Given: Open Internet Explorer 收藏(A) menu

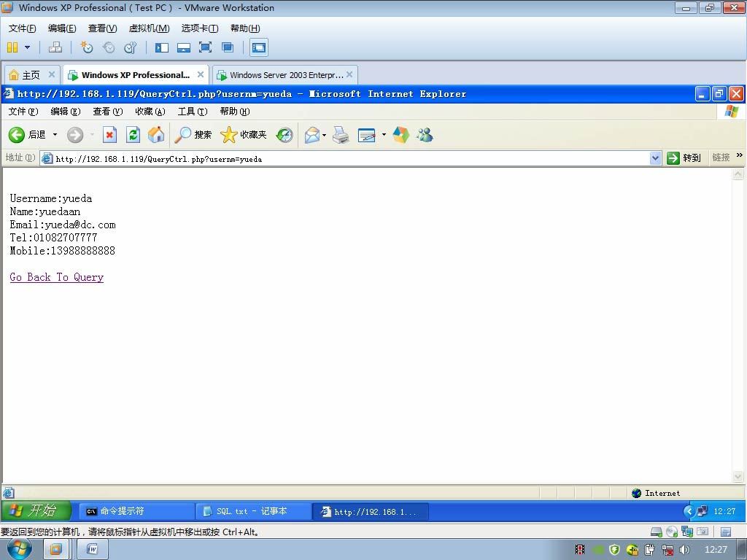Looking at the screenshot, I should click(x=150, y=112).
